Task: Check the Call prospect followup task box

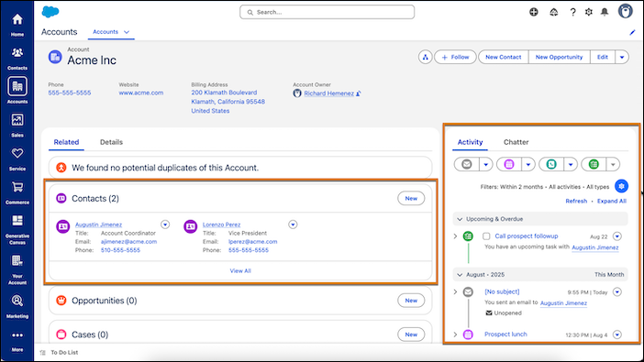Action: tap(486, 236)
